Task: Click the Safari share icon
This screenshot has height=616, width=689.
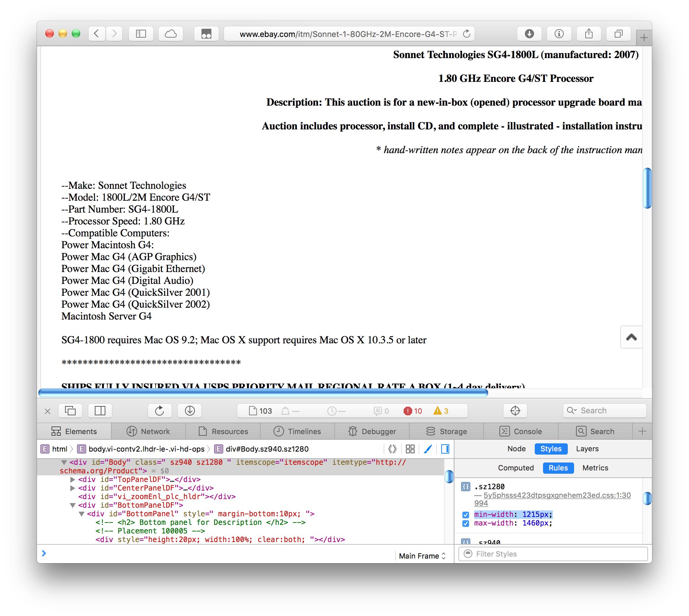Action: pos(589,34)
